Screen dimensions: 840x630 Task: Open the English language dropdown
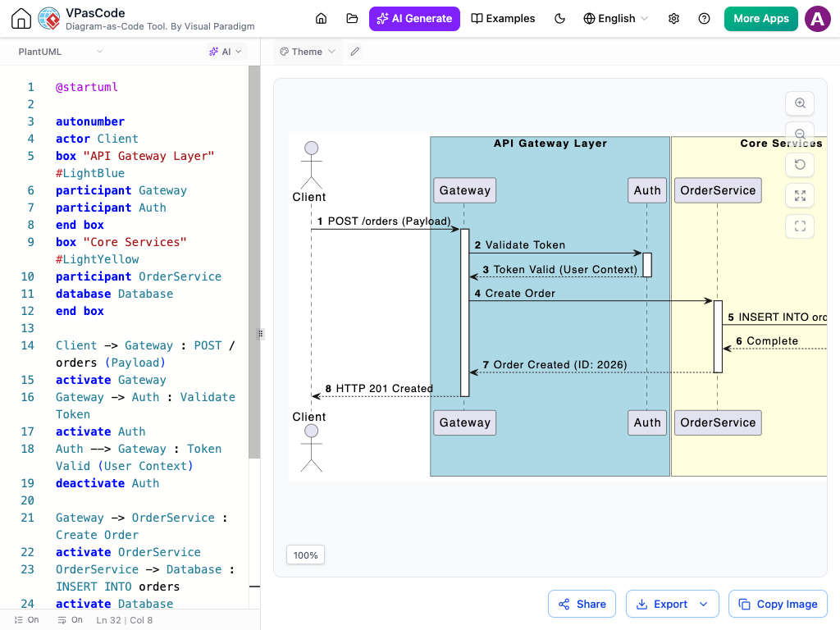click(x=616, y=19)
